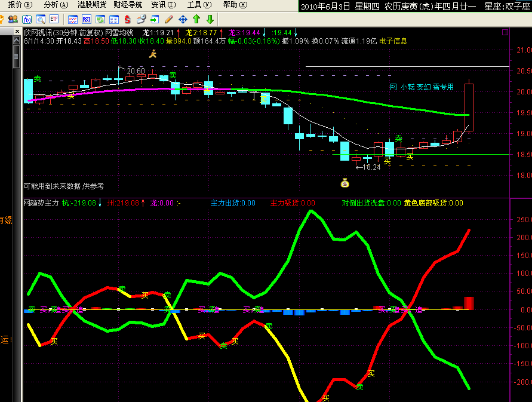Screen dimensions: 532x402
Task: Open the f(x) formula manager icon
Action: (x=27, y=20)
